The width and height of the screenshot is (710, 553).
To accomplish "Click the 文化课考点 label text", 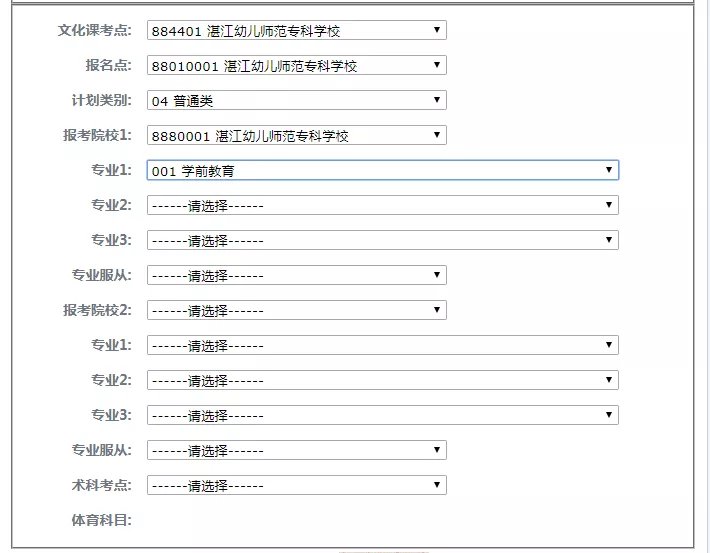I will tap(94, 29).
